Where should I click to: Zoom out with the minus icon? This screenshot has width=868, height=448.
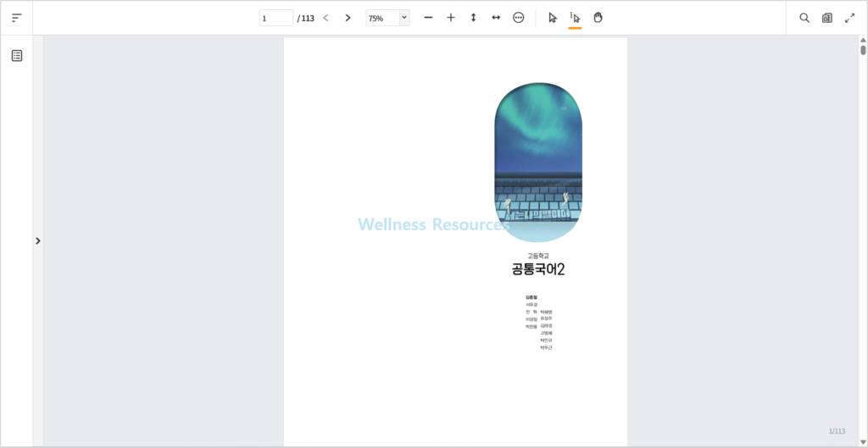point(428,18)
